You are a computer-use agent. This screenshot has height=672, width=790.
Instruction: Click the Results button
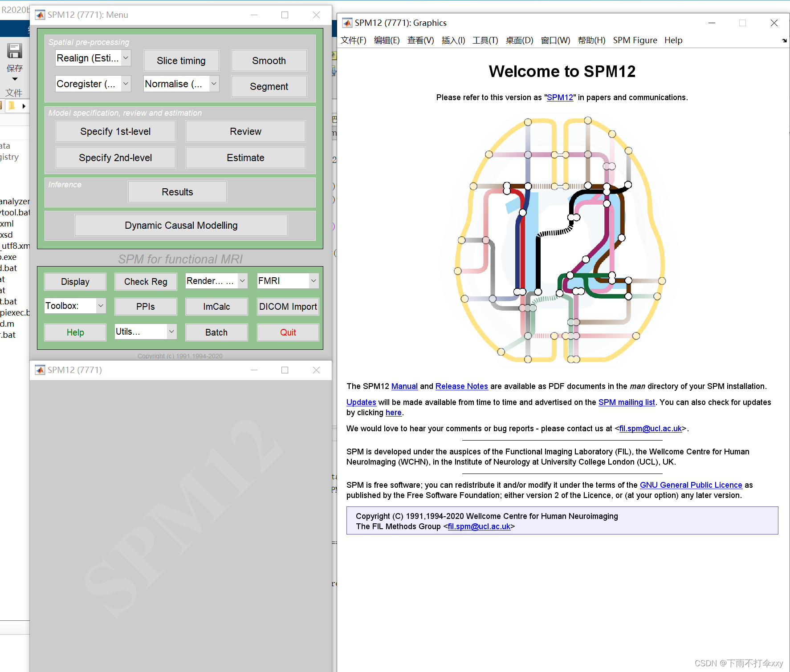click(177, 192)
